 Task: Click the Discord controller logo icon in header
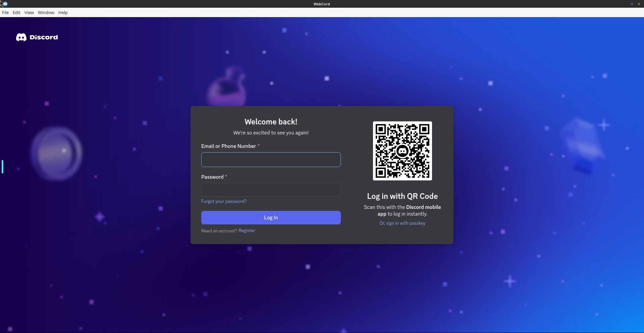pos(21,37)
